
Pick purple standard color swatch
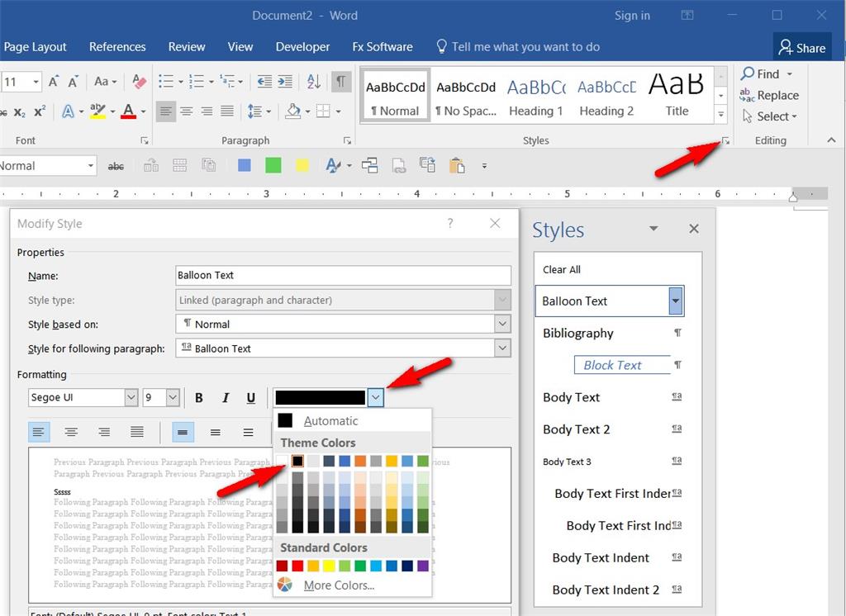[423, 566]
